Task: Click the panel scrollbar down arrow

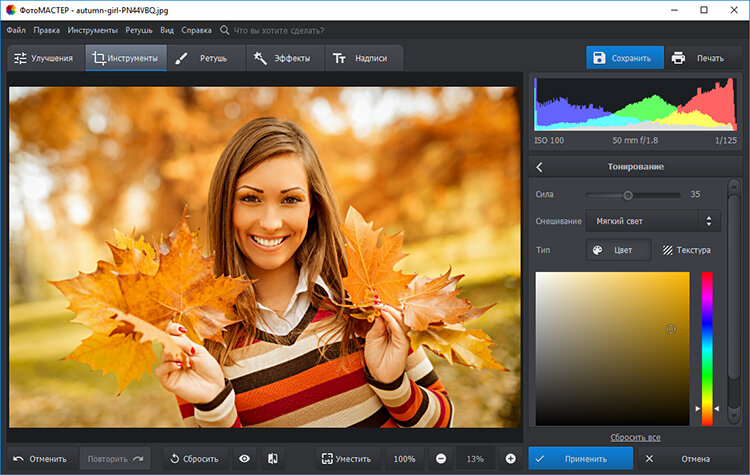Action: pos(734,415)
